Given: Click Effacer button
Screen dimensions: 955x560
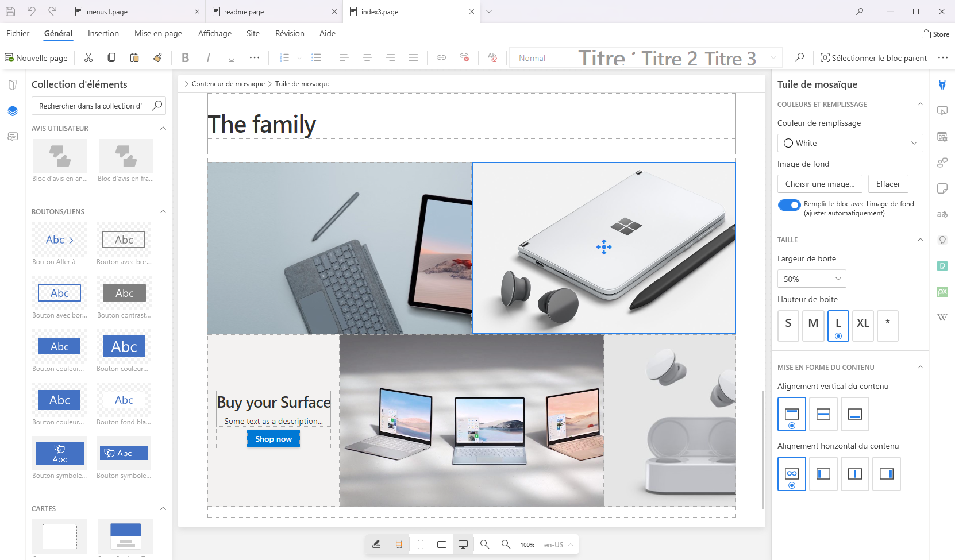Looking at the screenshot, I should 888,184.
